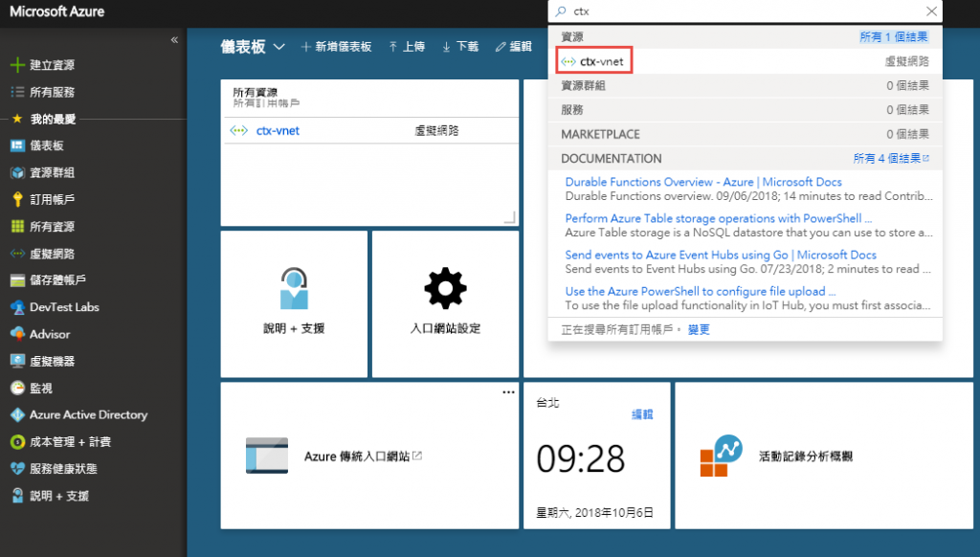Image resolution: width=980 pixels, height=557 pixels.
Task: Open all 1 resource results link
Action: pos(894,37)
